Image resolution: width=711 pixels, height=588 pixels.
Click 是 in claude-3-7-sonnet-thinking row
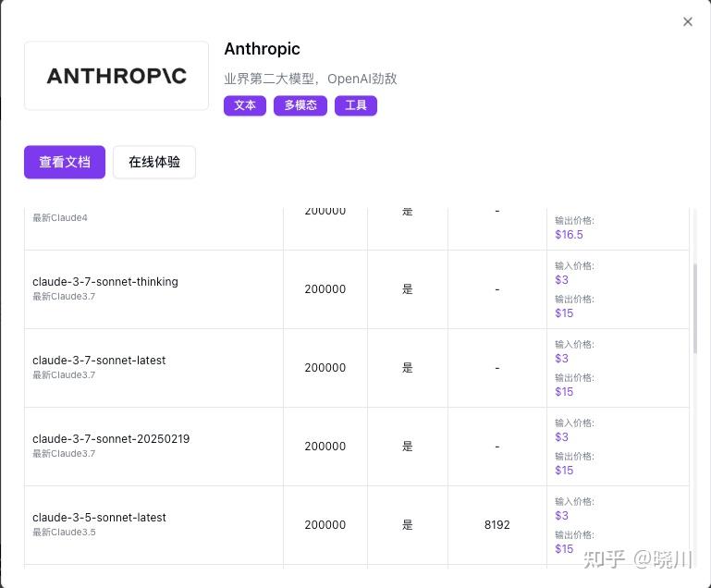coord(407,288)
